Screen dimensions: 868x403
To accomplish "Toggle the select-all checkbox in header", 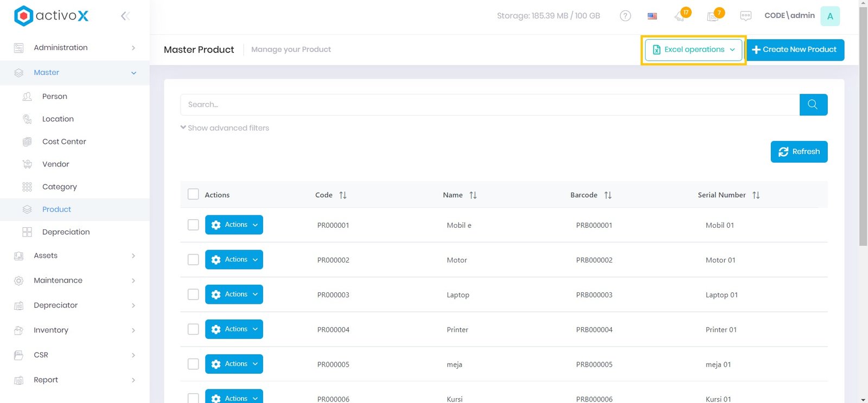I will pyautogui.click(x=193, y=194).
